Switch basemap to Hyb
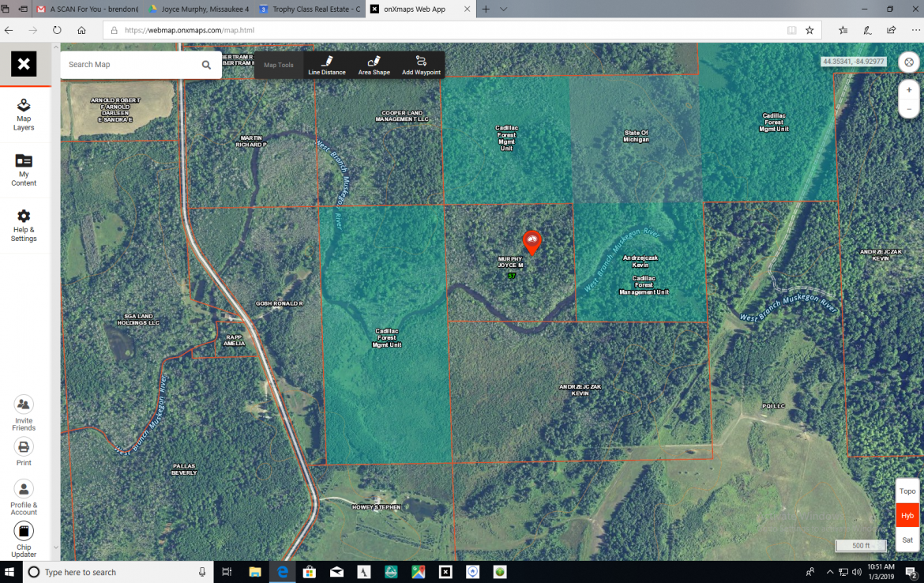Image resolution: width=924 pixels, height=583 pixels. 907,516
